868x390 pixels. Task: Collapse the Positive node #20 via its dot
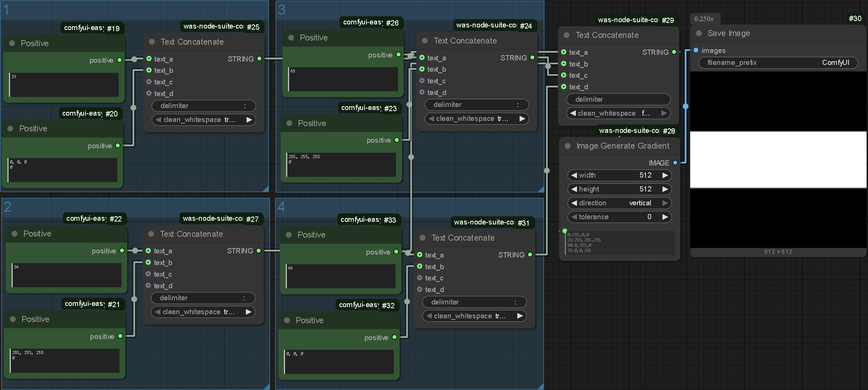coord(11,128)
